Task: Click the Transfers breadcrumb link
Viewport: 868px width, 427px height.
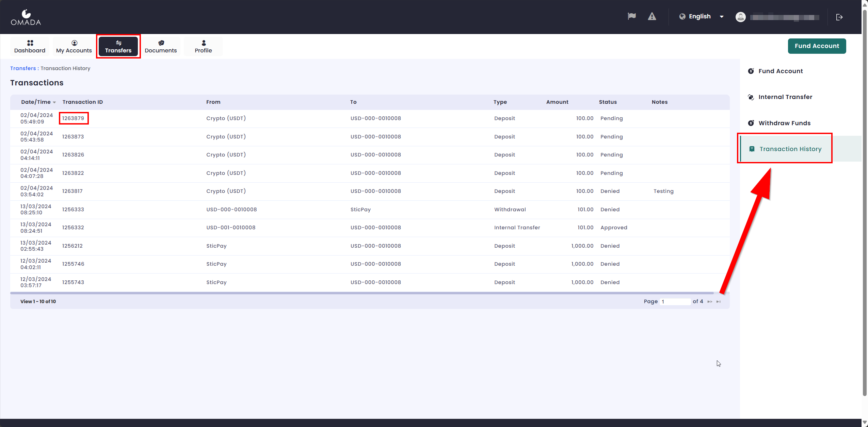Action: click(23, 68)
